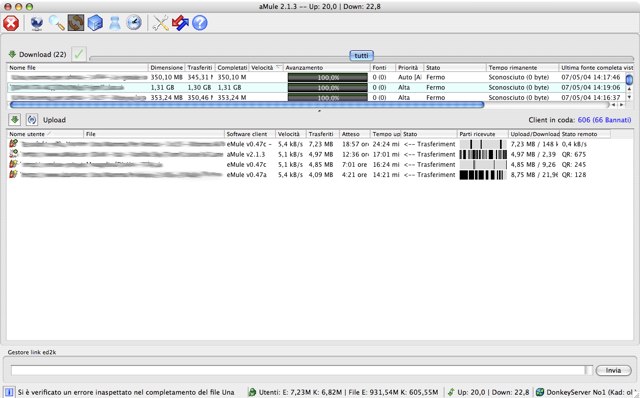Sort downloads by Avanzamento column
This screenshot has height=398, width=640.
(327, 68)
